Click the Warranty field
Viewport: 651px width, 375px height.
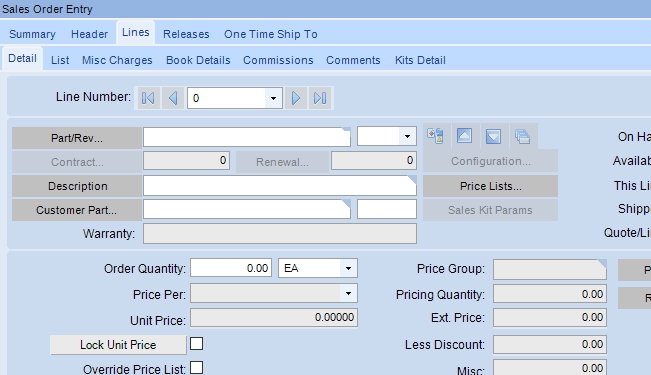point(280,233)
